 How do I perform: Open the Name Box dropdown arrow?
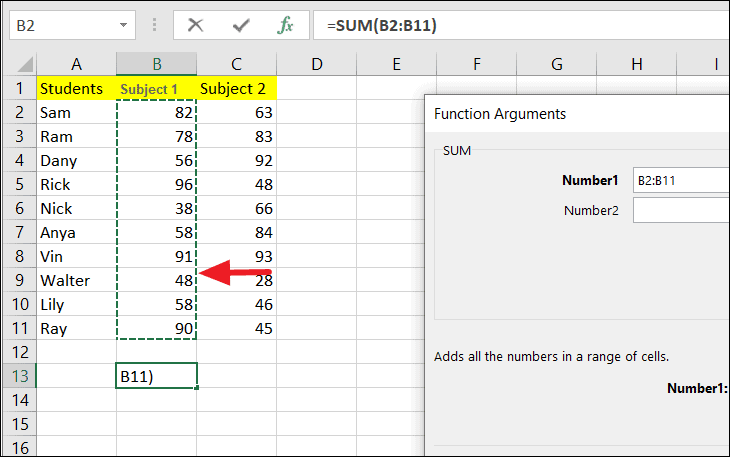point(124,25)
